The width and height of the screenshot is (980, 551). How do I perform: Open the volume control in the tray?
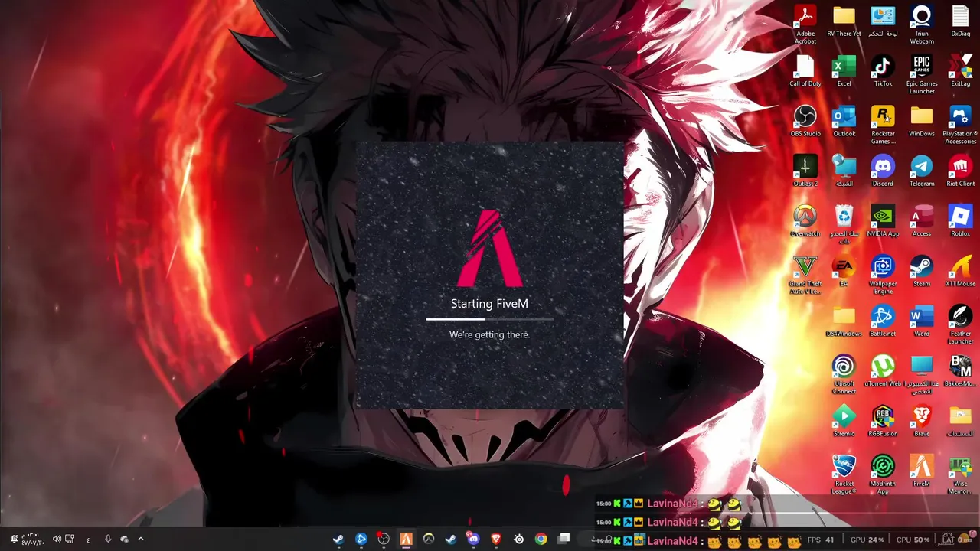pyautogui.click(x=57, y=539)
